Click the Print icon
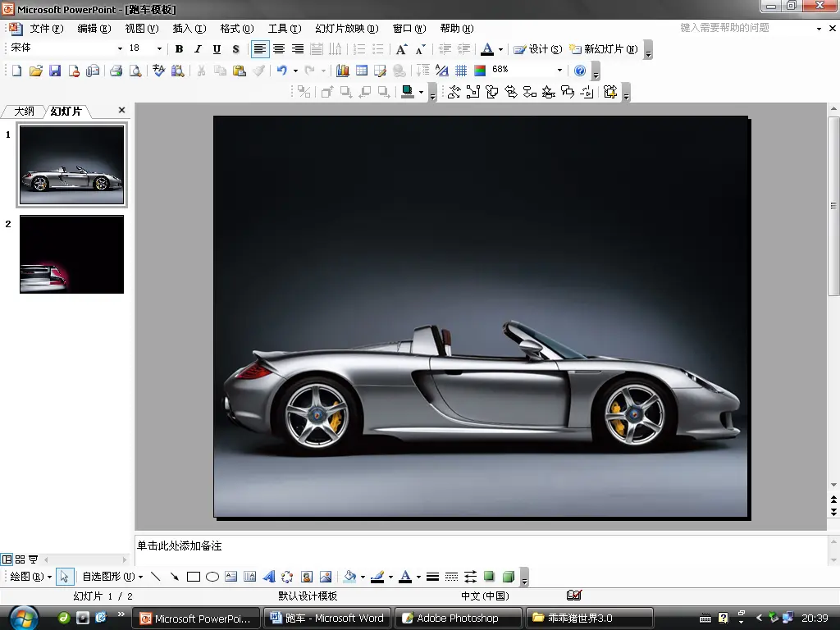840x630 pixels. pyautogui.click(x=116, y=71)
